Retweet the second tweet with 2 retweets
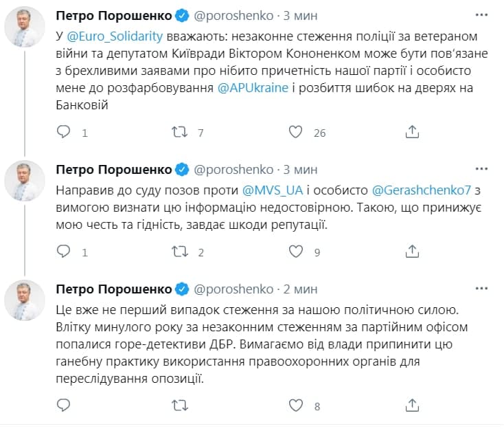Screen dimensions: 504x433 [179, 252]
